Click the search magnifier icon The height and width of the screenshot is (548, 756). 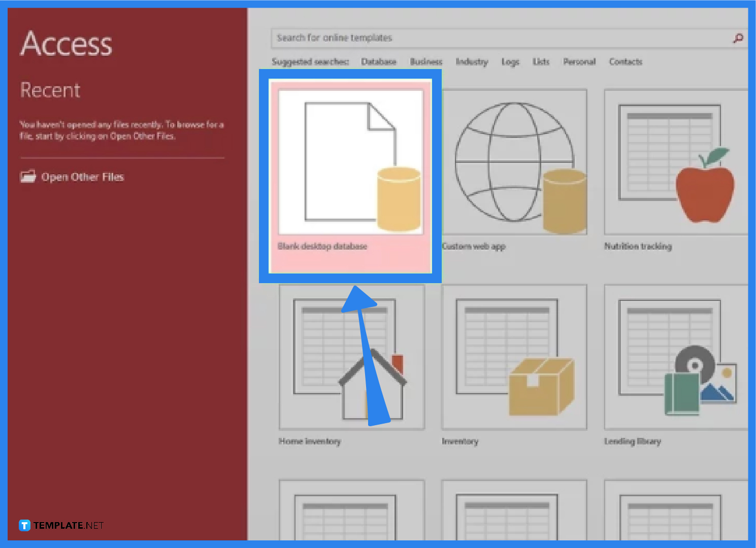coord(737,38)
